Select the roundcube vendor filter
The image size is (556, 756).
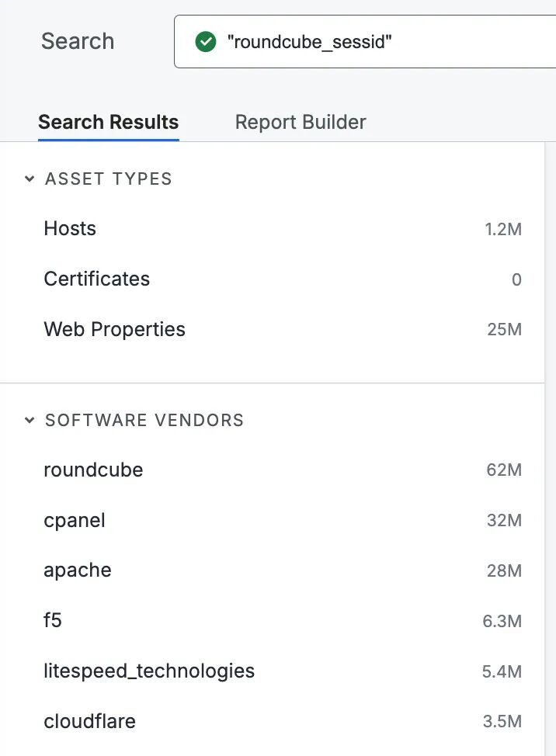point(93,470)
